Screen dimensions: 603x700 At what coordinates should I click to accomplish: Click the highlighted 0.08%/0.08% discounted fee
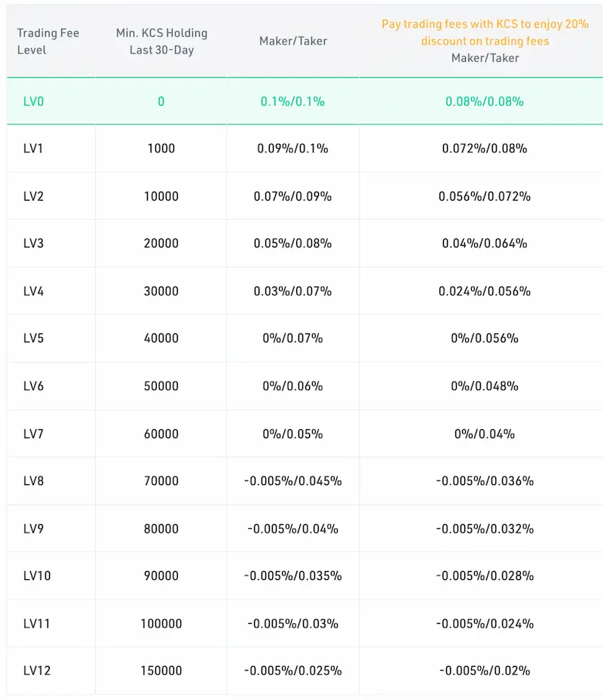click(x=485, y=101)
